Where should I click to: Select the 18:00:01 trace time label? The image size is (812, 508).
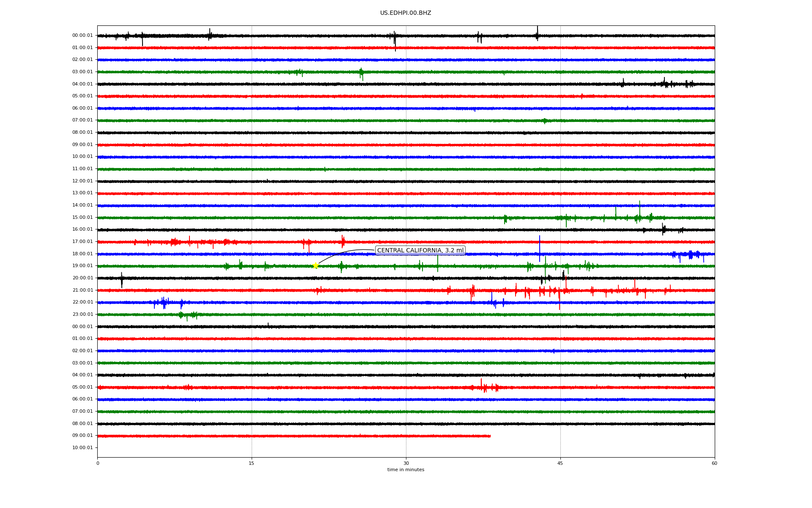[x=82, y=254]
